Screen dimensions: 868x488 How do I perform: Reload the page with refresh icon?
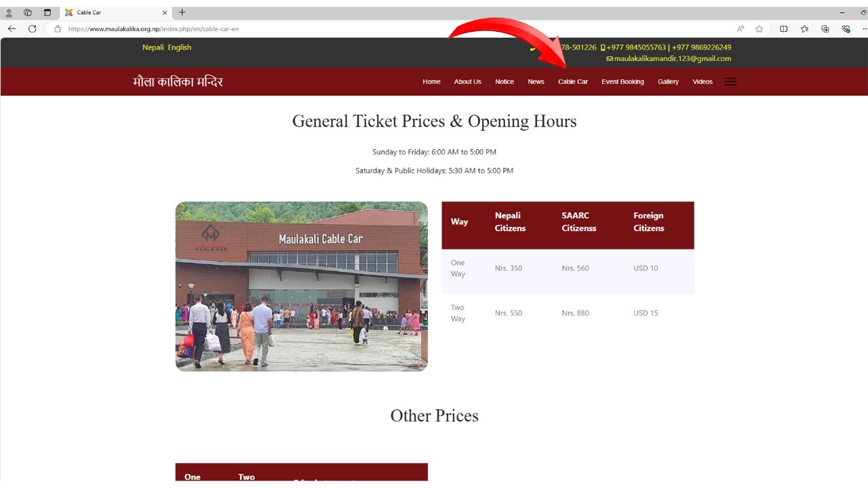pyautogui.click(x=32, y=28)
